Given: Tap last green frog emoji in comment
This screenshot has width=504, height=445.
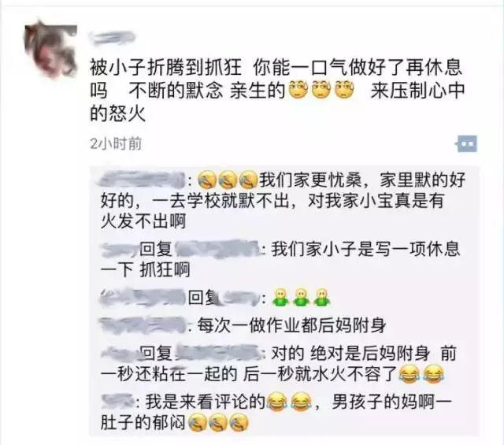Looking at the screenshot, I should [322, 298].
